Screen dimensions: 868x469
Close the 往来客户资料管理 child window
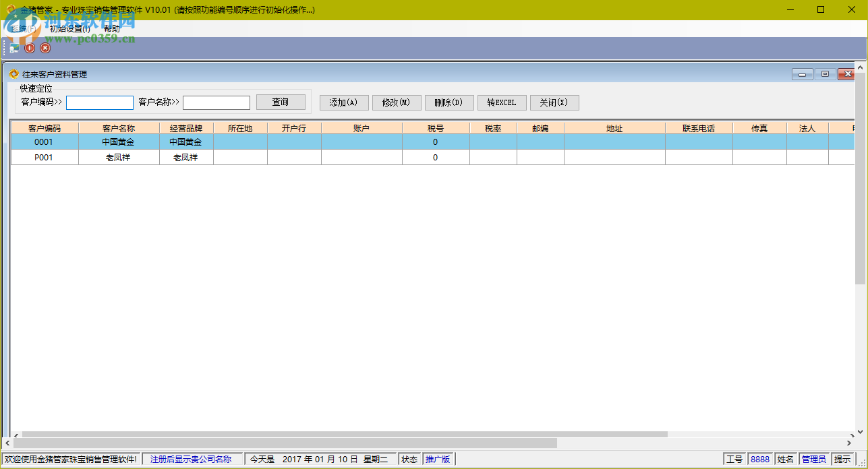click(x=847, y=74)
